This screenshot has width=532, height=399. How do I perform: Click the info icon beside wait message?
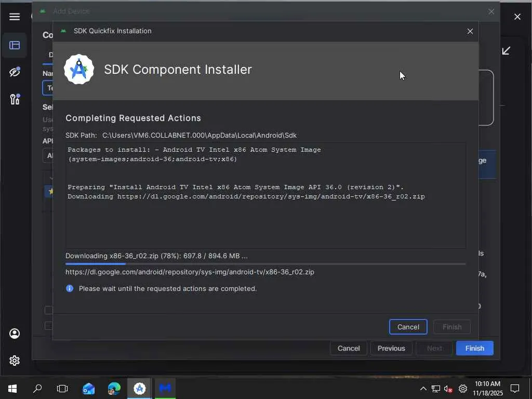pos(70,288)
